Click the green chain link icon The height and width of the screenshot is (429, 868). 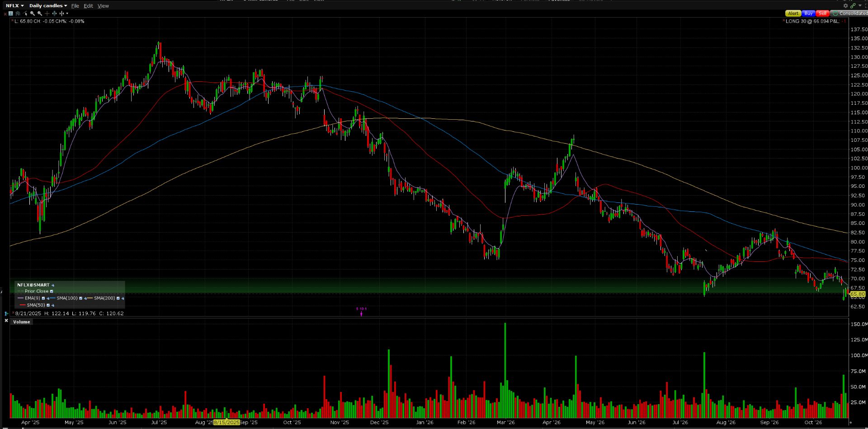[853, 6]
